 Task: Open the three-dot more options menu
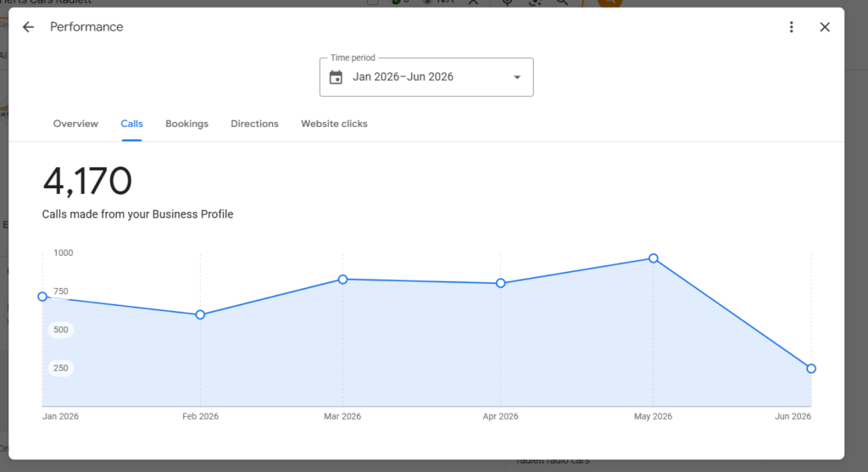click(x=791, y=27)
